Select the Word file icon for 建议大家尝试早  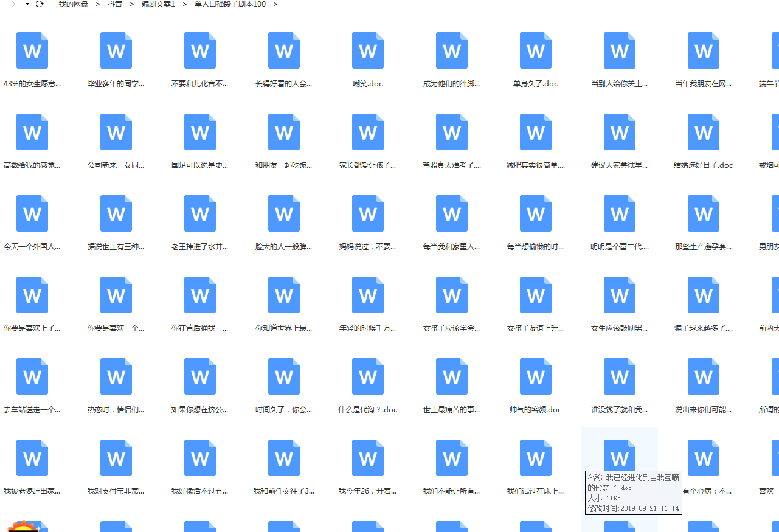coord(620,132)
